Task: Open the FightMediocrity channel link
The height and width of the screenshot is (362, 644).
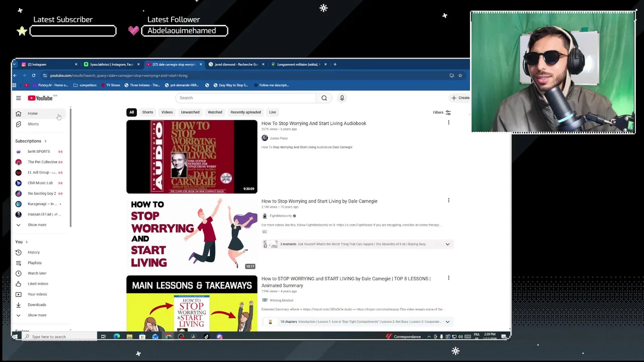Action: click(280, 216)
